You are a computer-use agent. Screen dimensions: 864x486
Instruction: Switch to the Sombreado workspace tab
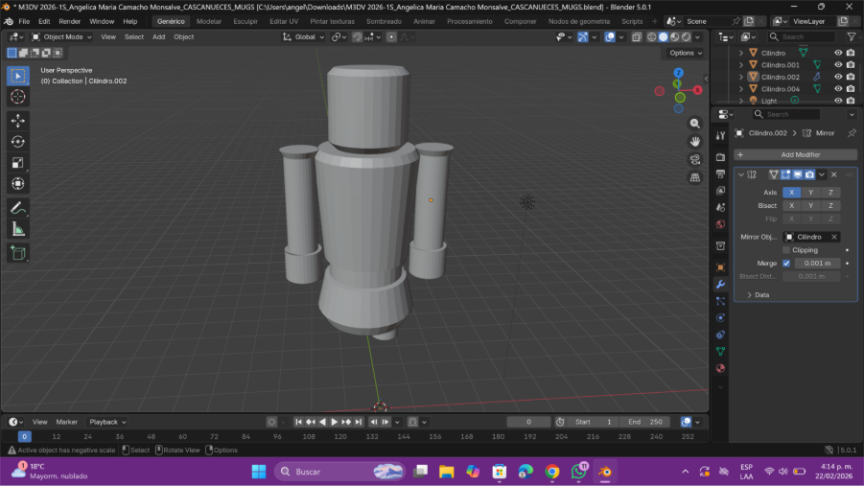[383, 21]
